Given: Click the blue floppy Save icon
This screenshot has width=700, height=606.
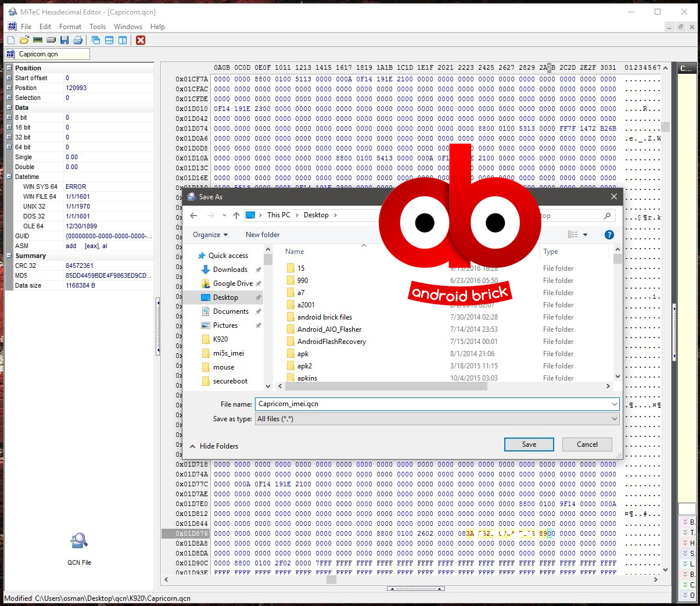Looking at the screenshot, I should (64, 40).
